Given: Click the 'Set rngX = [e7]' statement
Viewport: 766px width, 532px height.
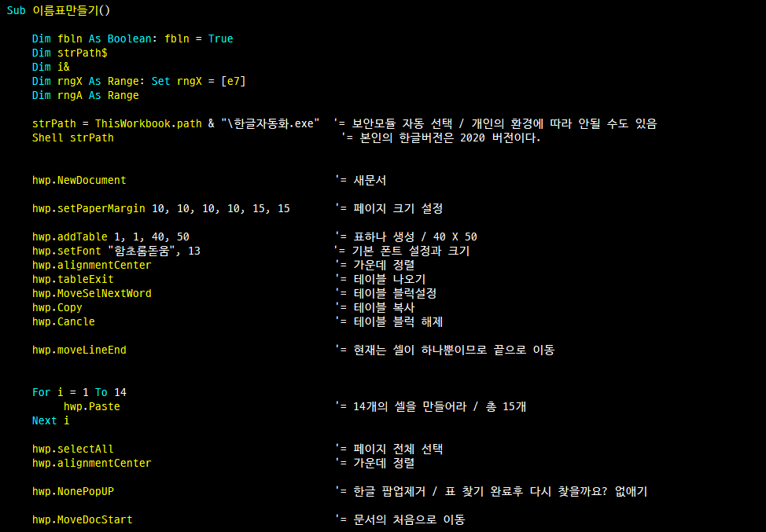Looking at the screenshot, I should [198, 81].
